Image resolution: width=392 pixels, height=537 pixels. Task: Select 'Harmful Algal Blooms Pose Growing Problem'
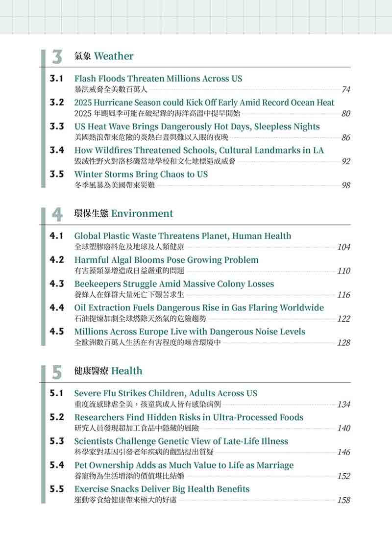pos(166,260)
